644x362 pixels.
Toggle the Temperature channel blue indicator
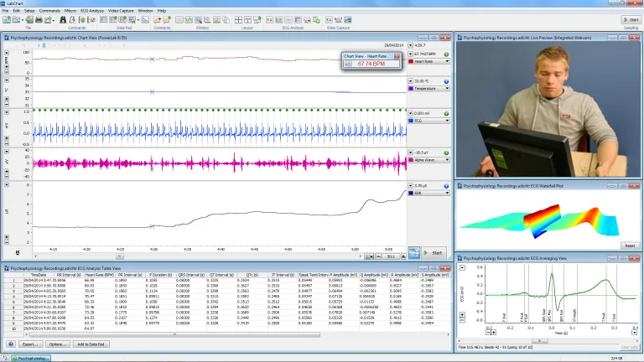pyautogui.click(x=446, y=81)
